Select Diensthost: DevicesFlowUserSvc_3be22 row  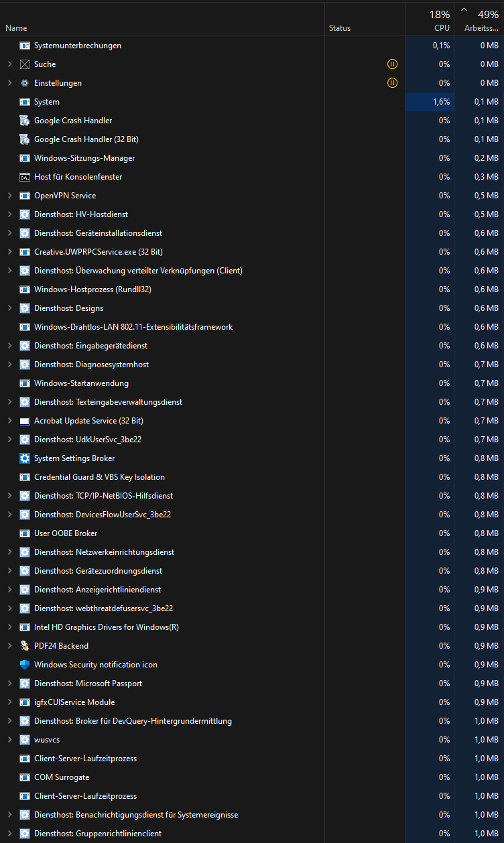click(252, 515)
